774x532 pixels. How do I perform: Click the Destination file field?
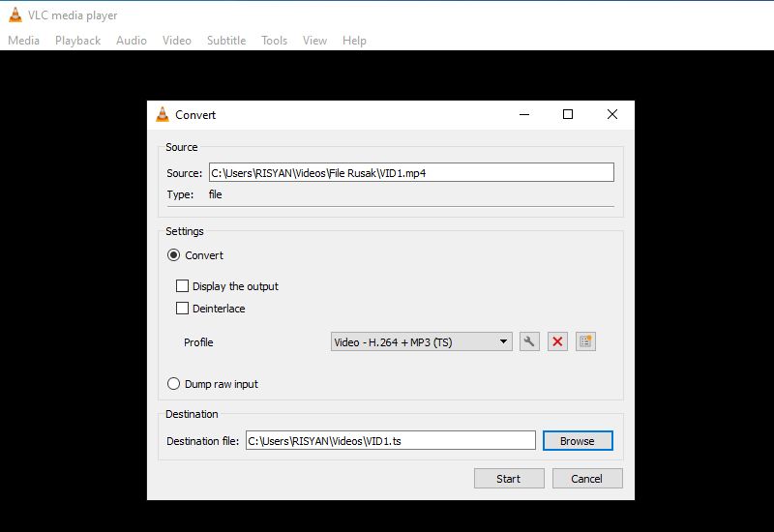pos(391,441)
